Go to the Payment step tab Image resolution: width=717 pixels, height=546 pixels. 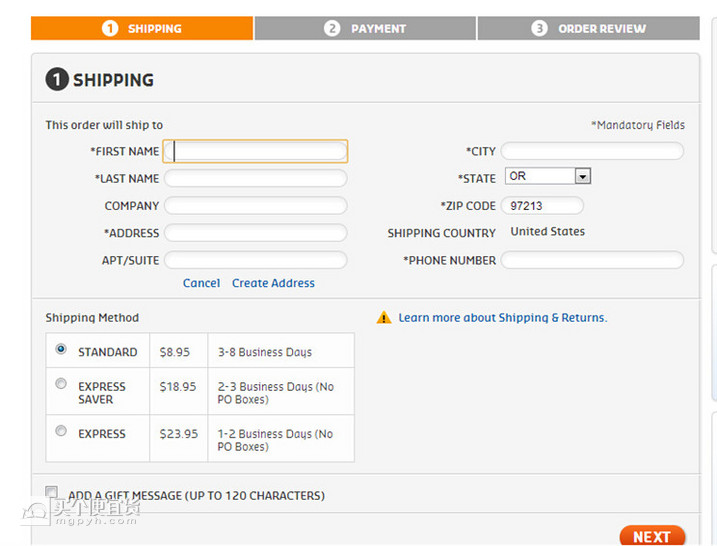pos(365,28)
